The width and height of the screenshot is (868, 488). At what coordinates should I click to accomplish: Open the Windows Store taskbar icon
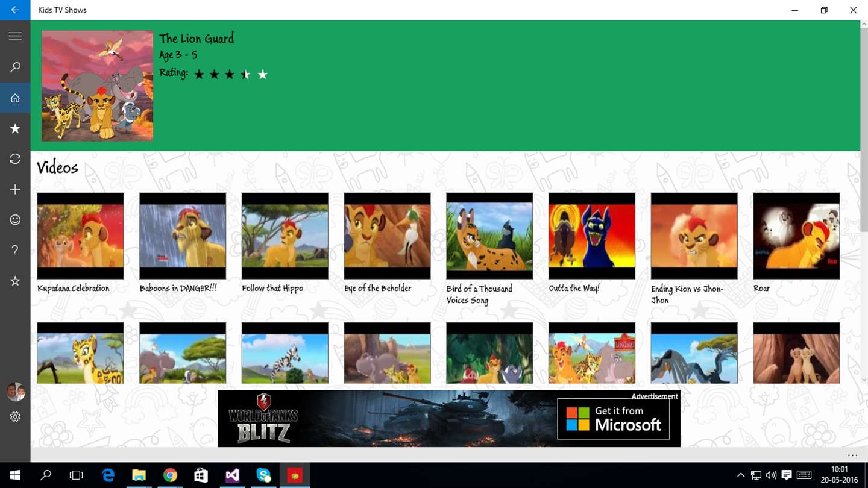point(201,475)
